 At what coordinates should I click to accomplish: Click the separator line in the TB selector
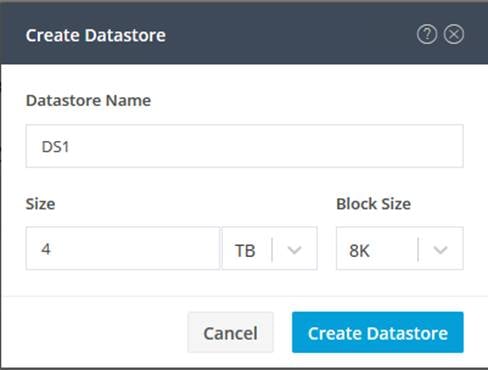click(272, 249)
